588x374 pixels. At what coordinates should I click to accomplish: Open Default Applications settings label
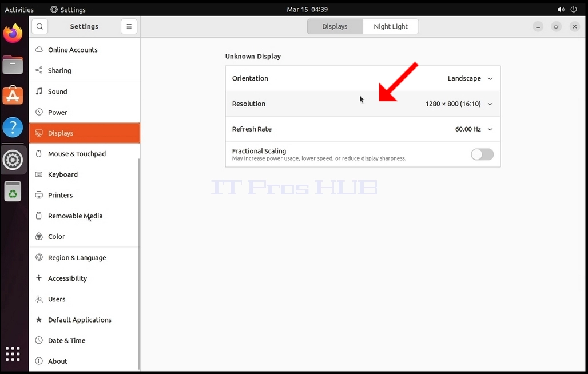click(x=80, y=320)
